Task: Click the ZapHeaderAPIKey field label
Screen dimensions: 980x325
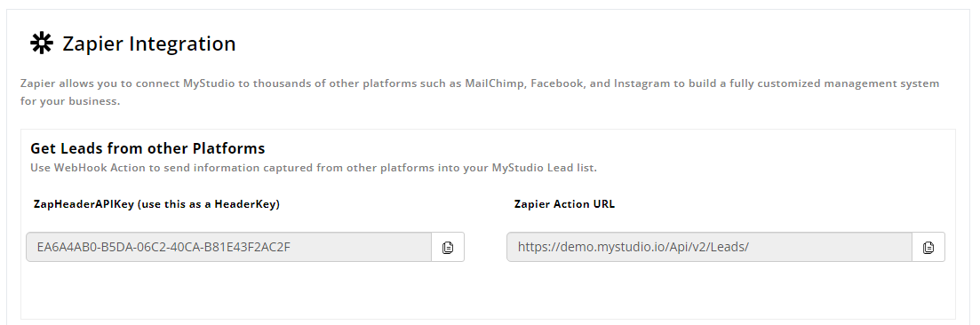Action: (156, 204)
